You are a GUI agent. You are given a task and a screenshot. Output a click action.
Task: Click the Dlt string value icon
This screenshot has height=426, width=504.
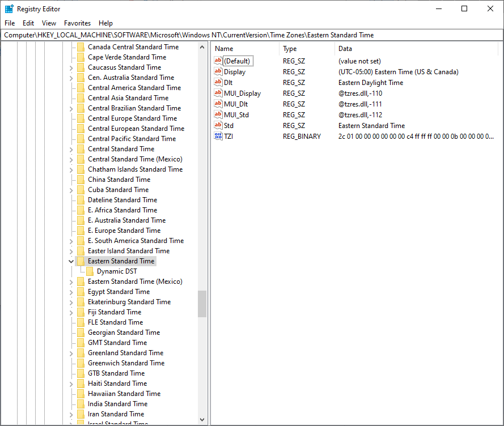(218, 83)
